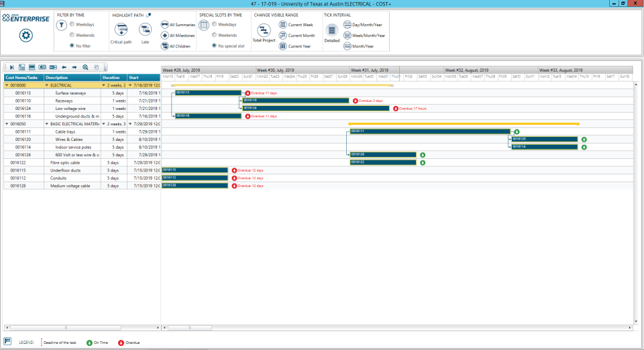Click the 0016113 Gantt bar
Viewport: 644px width, 350px height.
point(208,93)
